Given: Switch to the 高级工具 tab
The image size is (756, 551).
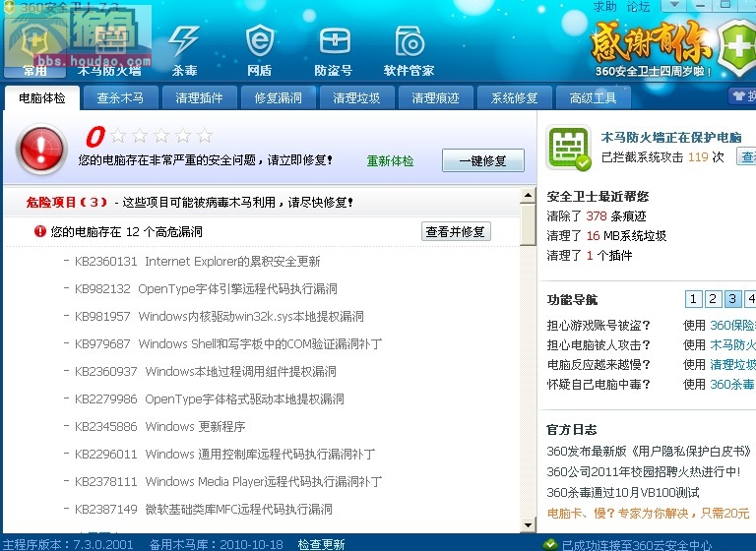Looking at the screenshot, I should pos(593,97).
